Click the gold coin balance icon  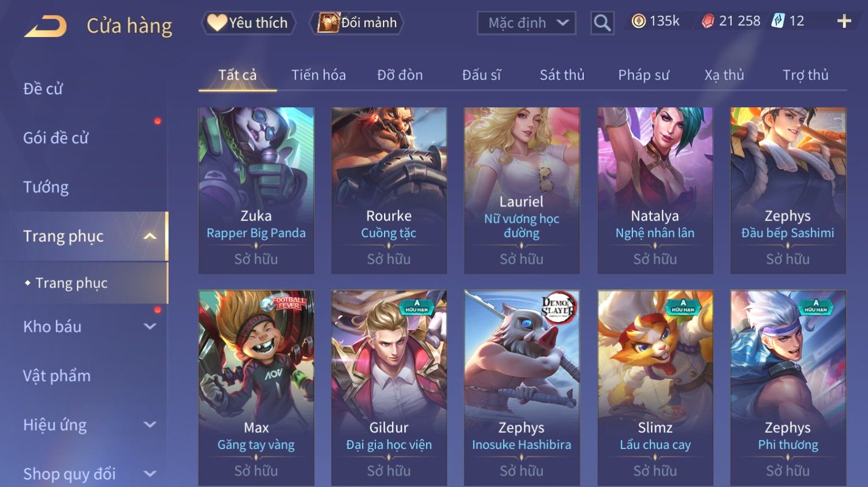coord(638,21)
